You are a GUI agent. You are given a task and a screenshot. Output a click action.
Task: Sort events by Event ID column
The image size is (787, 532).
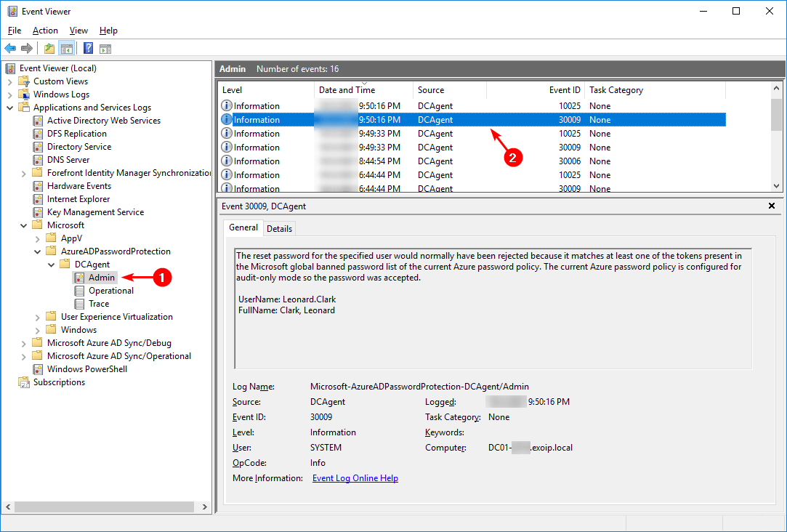[x=565, y=90]
